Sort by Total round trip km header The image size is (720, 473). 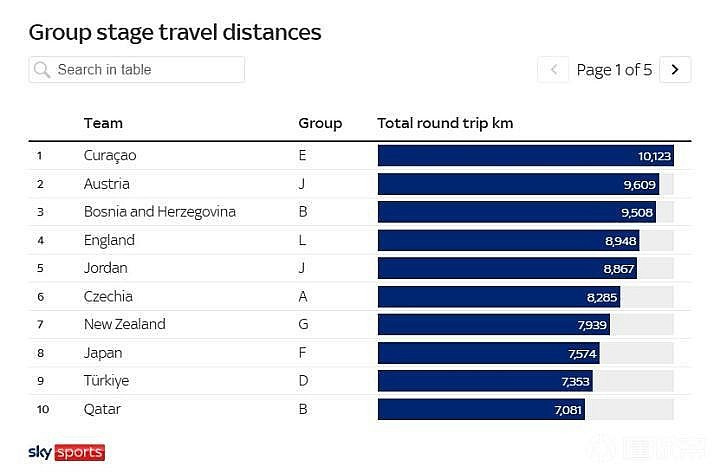[x=445, y=123]
